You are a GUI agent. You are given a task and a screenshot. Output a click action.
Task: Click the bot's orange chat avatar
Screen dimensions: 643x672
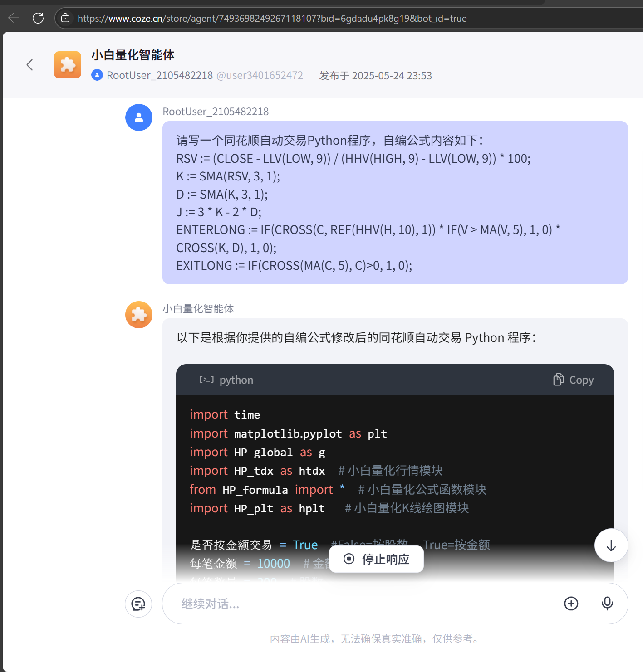pos(139,315)
